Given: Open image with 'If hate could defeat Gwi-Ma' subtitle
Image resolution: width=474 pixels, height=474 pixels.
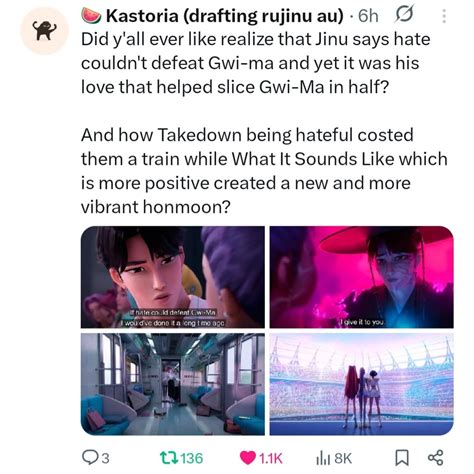Looking at the screenshot, I should [173, 277].
